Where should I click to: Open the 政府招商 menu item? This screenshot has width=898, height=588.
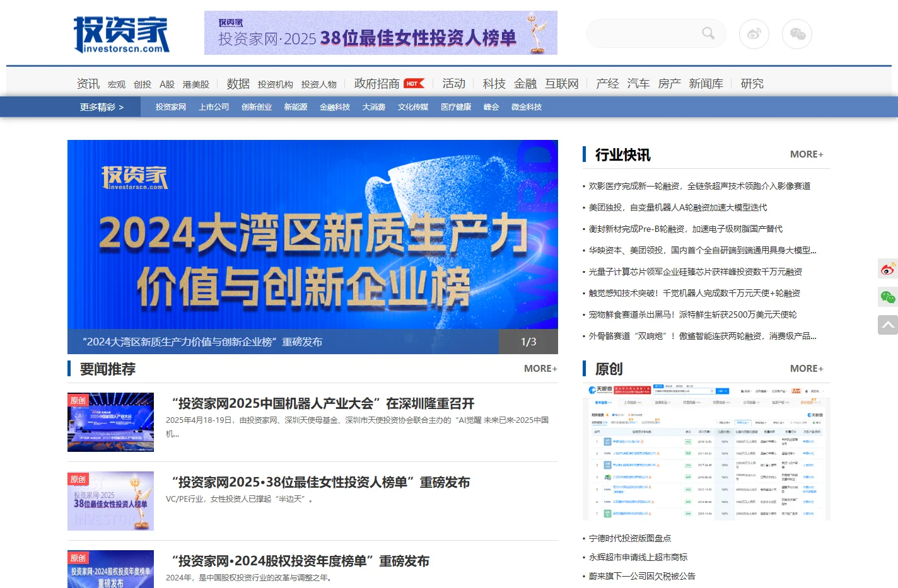tap(377, 84)
